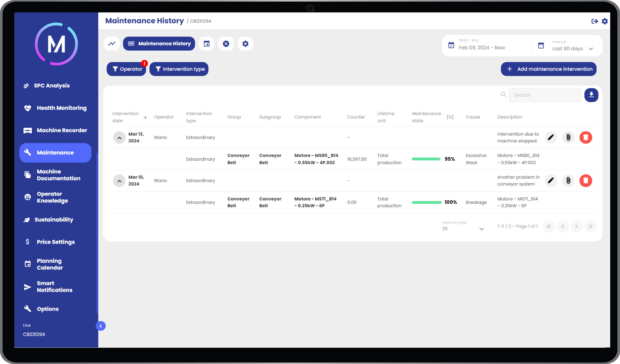Click the logout icon in header
Viewport: 620px width, 364px height.
point(594,21)
